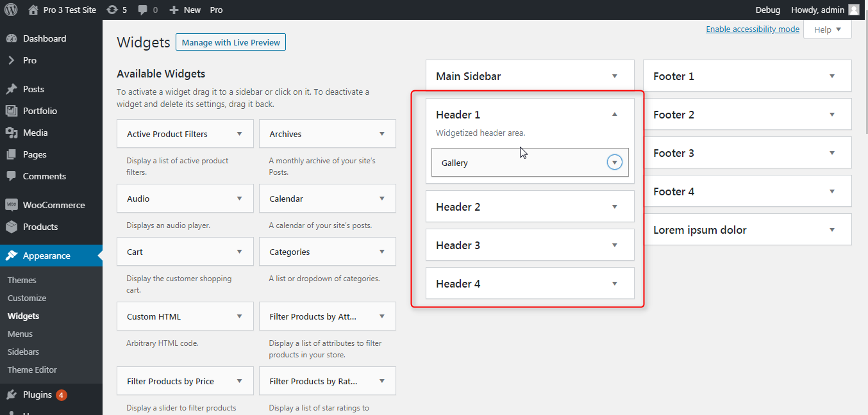This screenshot has width=868, height=415.
Task: Click the Plugins update badge showing 4
Action: (x=62, y=395)
